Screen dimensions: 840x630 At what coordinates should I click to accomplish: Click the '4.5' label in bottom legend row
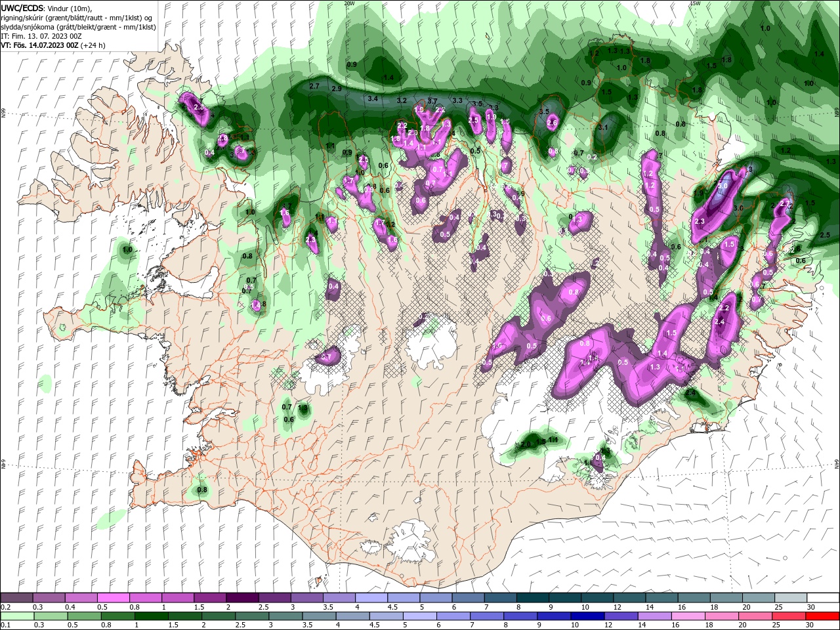pos(375,625)
